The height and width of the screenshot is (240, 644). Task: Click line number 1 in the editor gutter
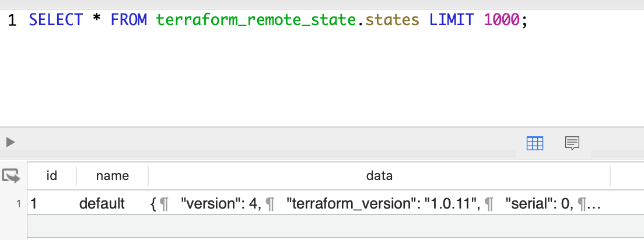12,20
